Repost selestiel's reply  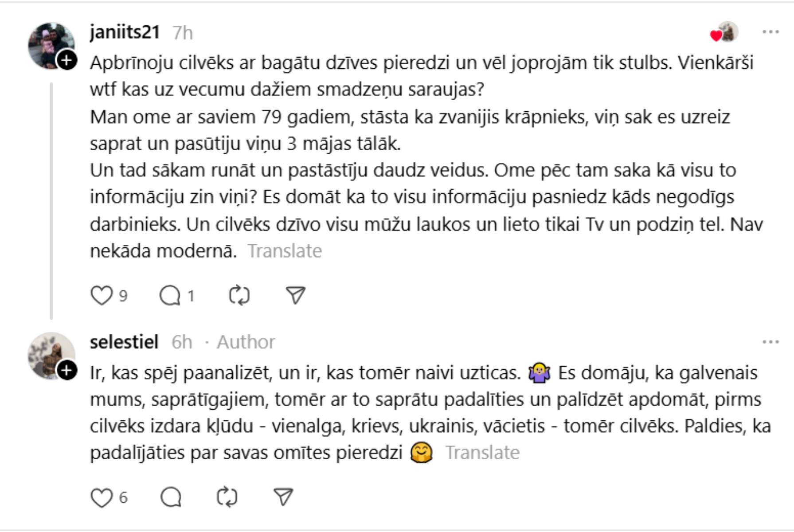[x=227, y=497]
